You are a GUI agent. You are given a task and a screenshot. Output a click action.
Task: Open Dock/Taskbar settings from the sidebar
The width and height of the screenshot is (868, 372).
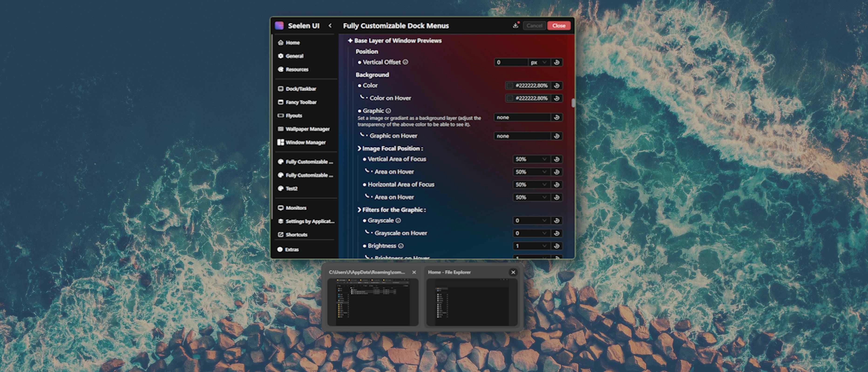point(301,89)
